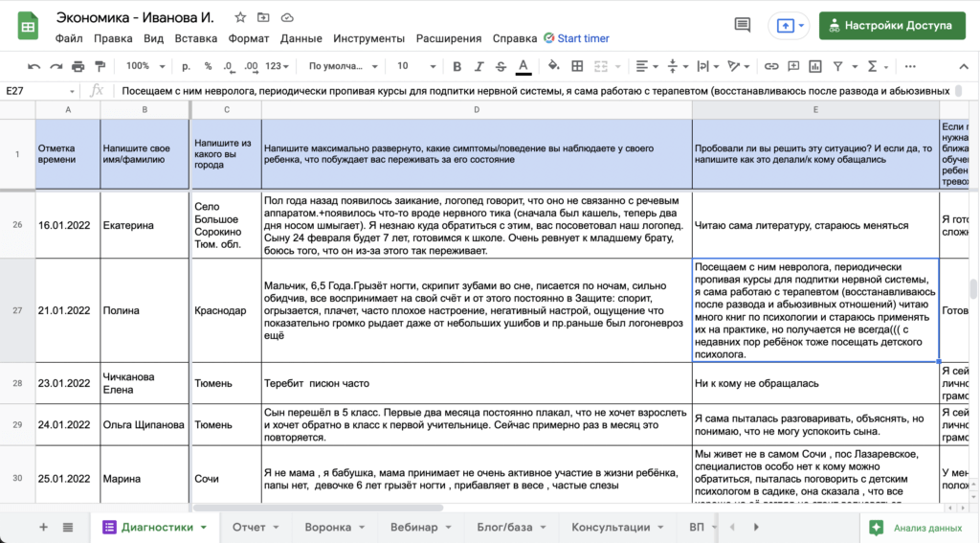
Task: Open the text color picker
Action: tap(523, 66)
